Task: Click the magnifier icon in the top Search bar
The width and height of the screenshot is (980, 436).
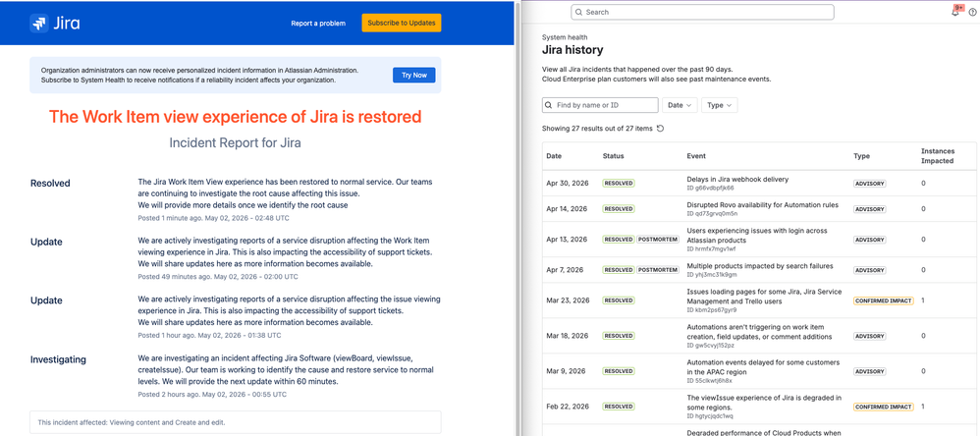Action: click(578, 12)
